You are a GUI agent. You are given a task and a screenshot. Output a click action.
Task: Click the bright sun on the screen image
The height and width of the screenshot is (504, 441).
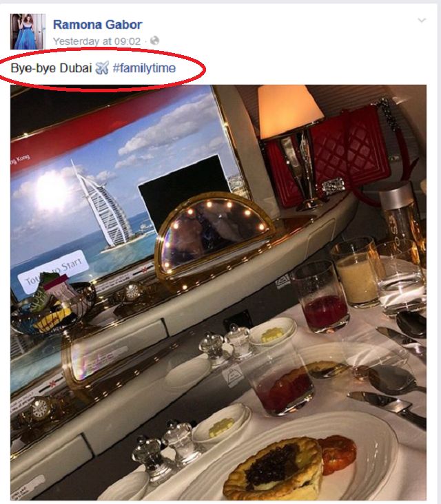[52, 191]
